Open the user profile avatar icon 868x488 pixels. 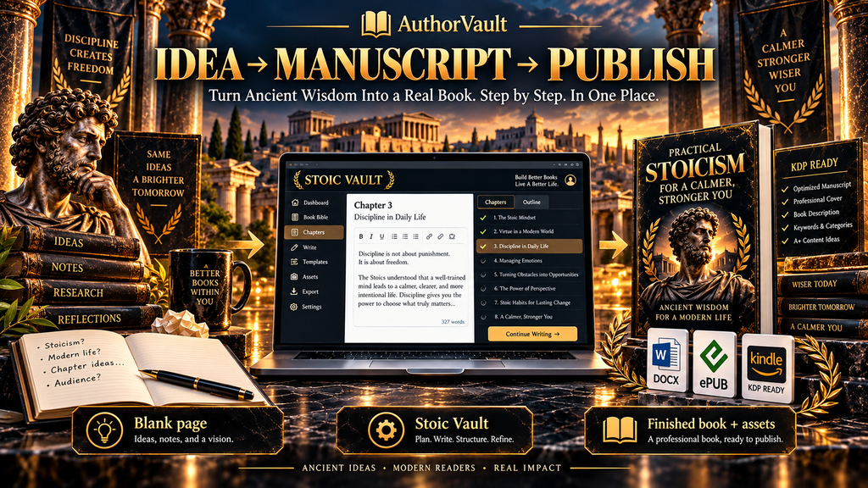click(x=570, y=180)
